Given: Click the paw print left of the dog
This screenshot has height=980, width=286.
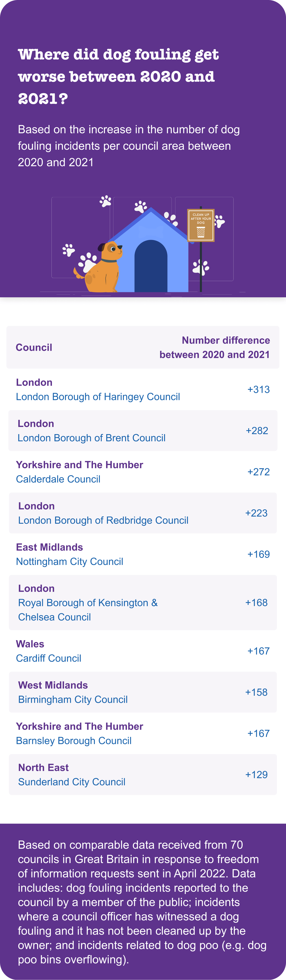Looking at the screenshot, I should [x=68, y=250].
